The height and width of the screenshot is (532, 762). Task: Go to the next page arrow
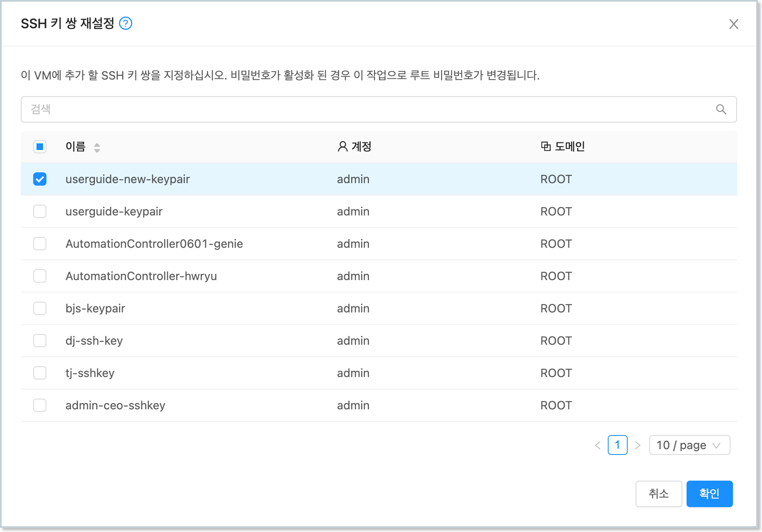638,445
